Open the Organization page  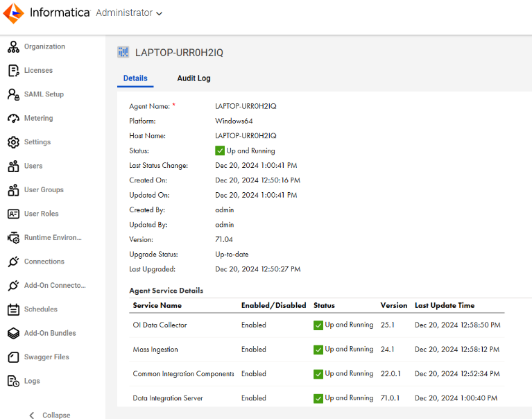44,46
